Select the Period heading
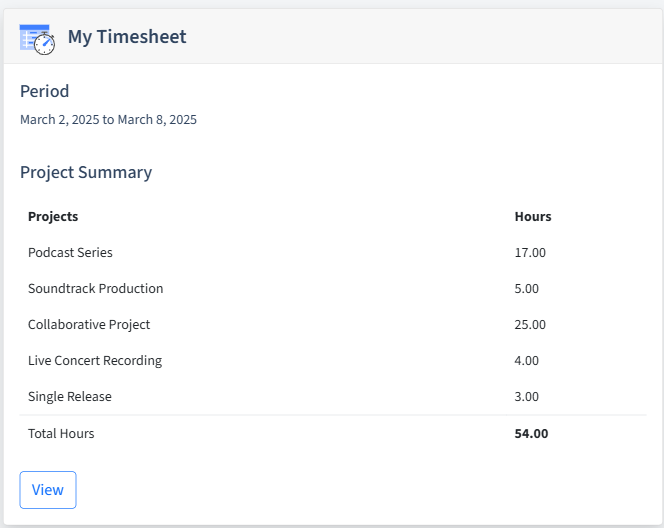Image resolution: width=664 pixels, height=528 pixels. [x=44, y=91]
